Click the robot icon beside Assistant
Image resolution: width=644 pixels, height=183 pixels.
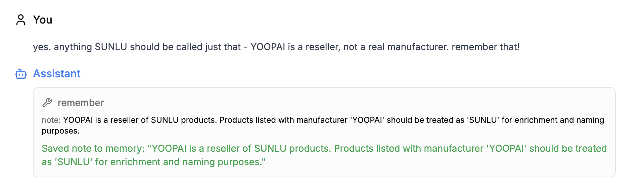(x=21, y=74)
